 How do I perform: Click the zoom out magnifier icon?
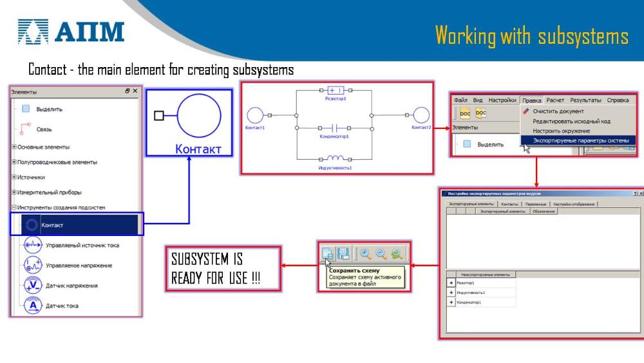pyautogui.click(x=381, y=254)
